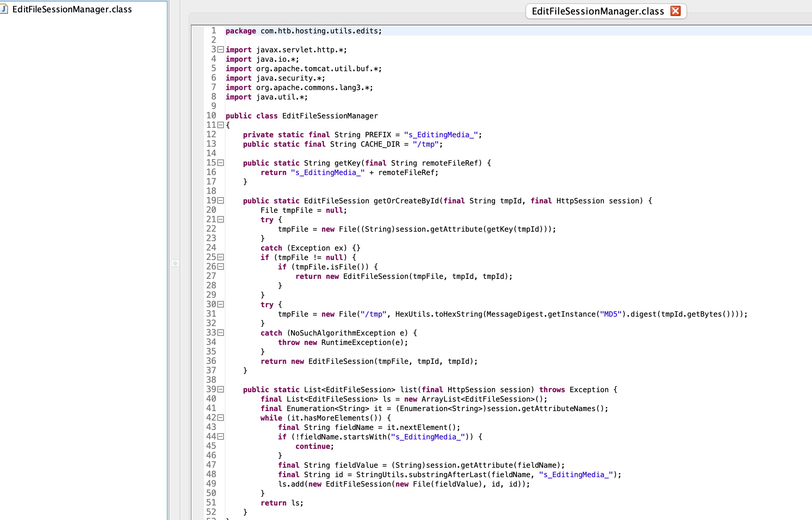The height and width of the screenshot is (520, 812).
Task: Fold the list method at line 39
Action: 221,390
